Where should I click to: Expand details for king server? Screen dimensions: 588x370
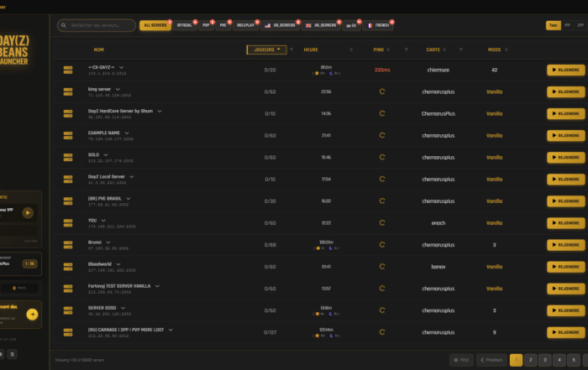[118, 89]
